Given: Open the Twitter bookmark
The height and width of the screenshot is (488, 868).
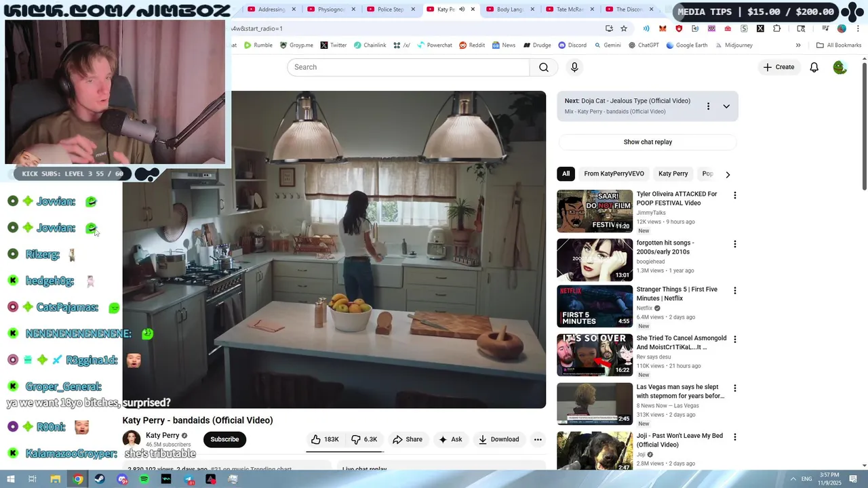Looking at the screenshot, I should pyautogui.click(x=333, y=45).
